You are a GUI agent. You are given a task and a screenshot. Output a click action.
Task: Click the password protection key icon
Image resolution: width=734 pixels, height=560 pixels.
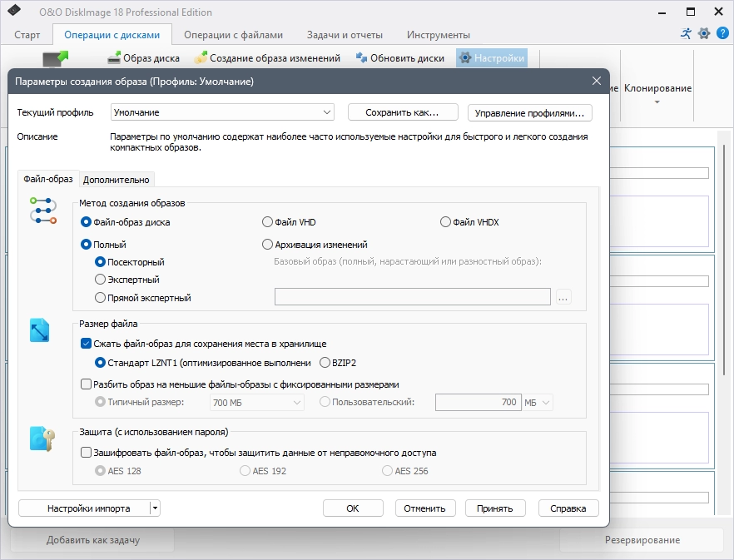click(42, 439)
